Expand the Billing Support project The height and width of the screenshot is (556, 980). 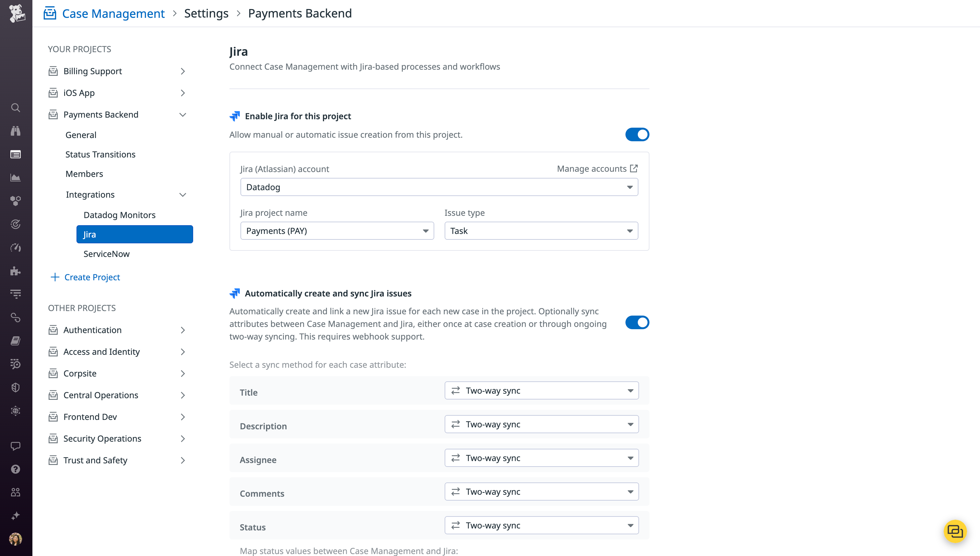pos(183,71)
